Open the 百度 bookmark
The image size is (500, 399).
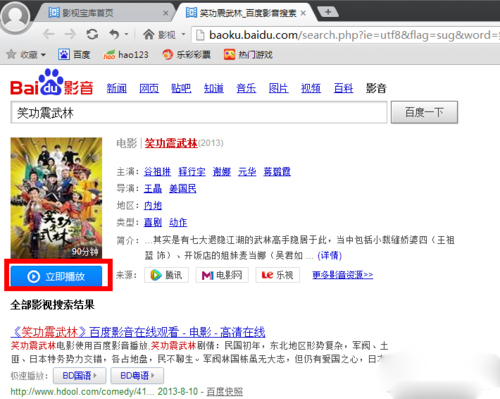point(74,54)
